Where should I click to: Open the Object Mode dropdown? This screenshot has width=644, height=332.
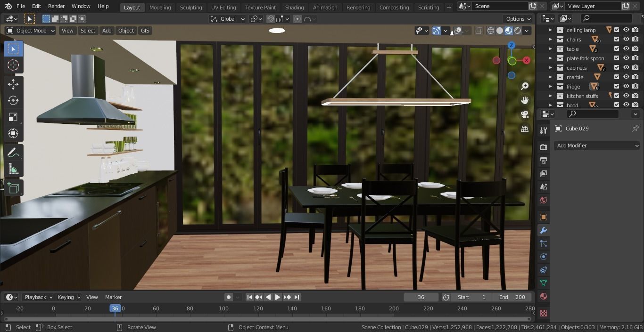[x=31, y=31]
